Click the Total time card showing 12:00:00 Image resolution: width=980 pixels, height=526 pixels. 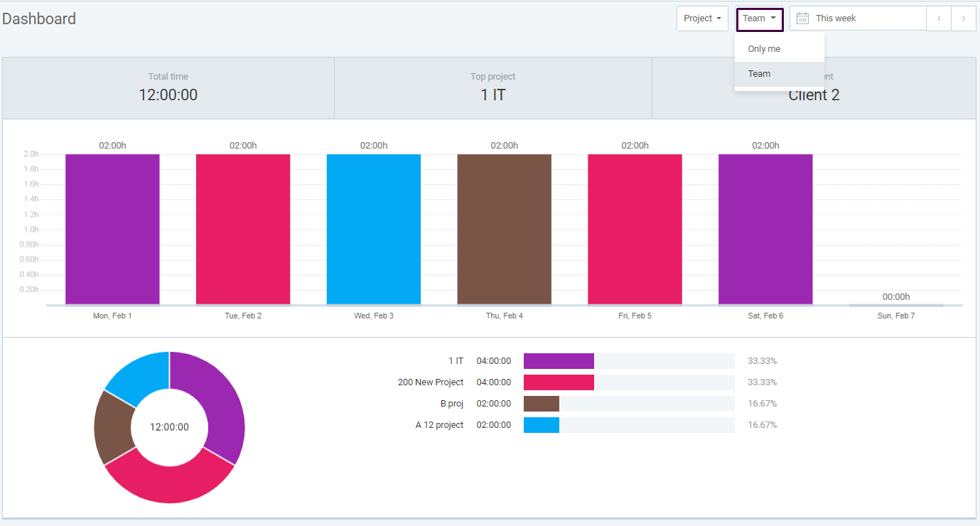(168, 87)
